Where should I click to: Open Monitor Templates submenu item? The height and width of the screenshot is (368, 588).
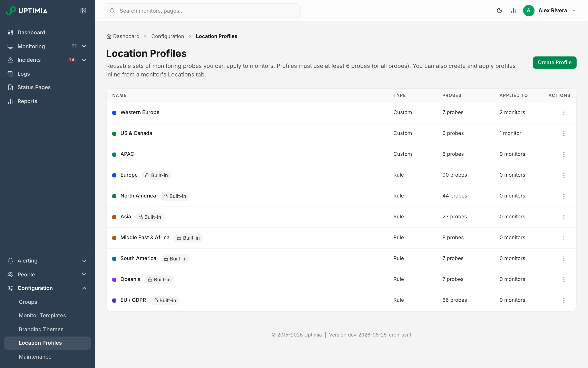click(x=47, y=315)
